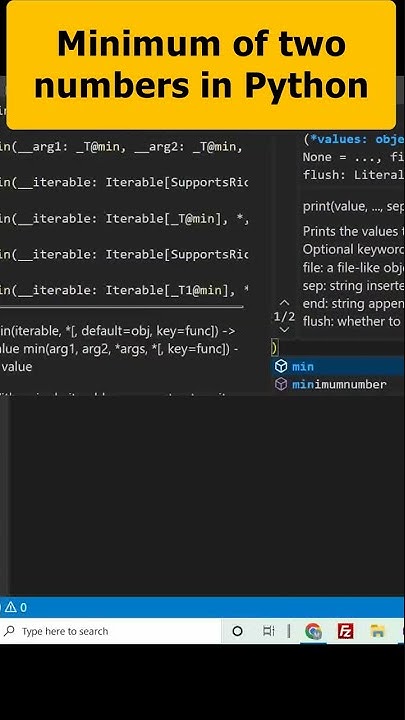The height and width of the screenshot is (720, 405).
Task: Click the "min(arg1, arg2, *args" docstring line
Action: 119,349
